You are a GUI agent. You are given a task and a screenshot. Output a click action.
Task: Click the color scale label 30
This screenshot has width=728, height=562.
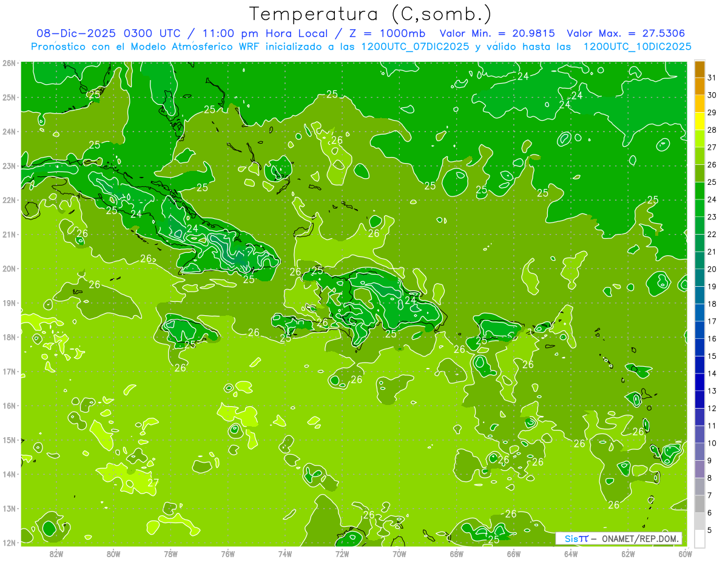(x=712, y=95)
